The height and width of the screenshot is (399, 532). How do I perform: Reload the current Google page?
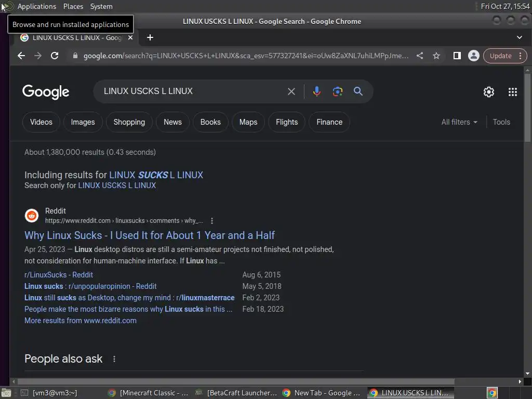coord(55,56)
